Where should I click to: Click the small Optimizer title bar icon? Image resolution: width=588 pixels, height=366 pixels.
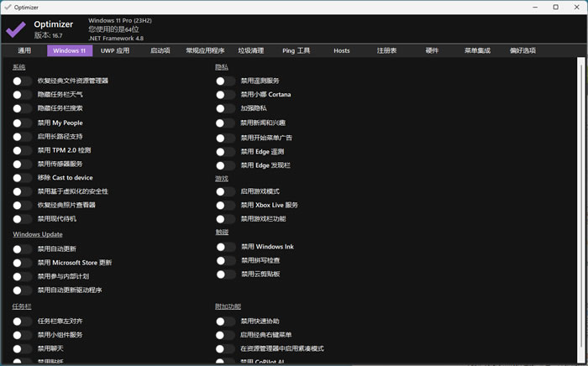8,7
